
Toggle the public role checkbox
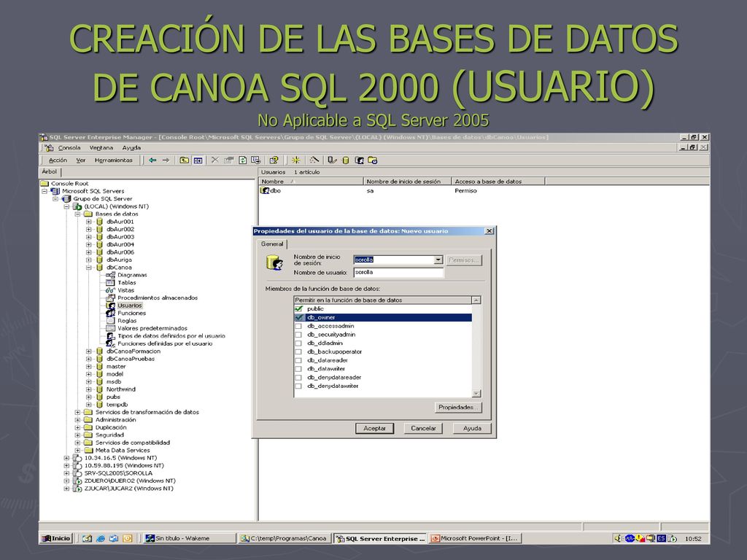298,308
